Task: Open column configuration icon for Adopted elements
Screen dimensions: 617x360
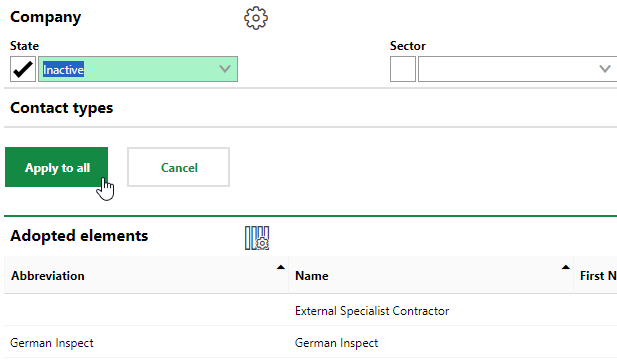Action: click(x=257, y=238)
